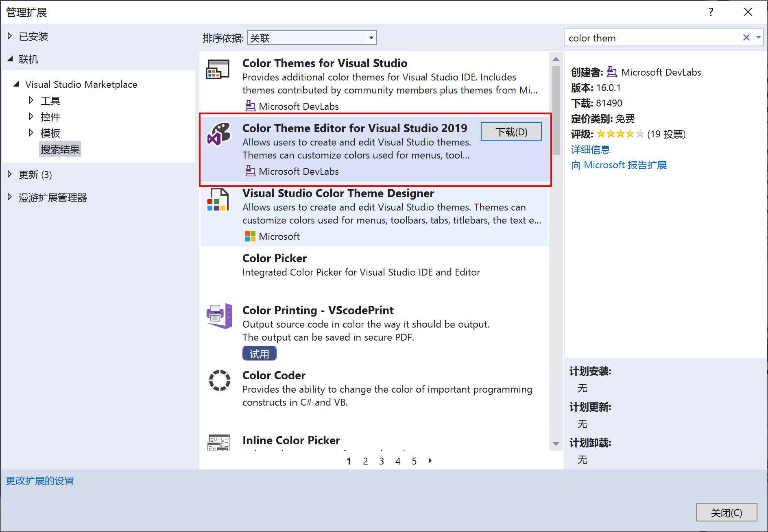The height and width of the screenshot is (532, 768).
Task: Open the help question mark button
Action: [711, 12]
